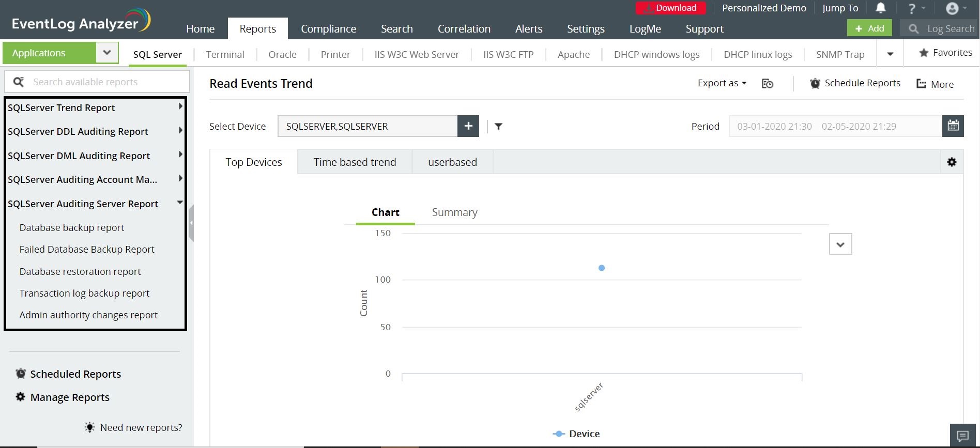The image size is (980, 448).
Task: Collapse the left sidebar panel handle
Action: 191,223
